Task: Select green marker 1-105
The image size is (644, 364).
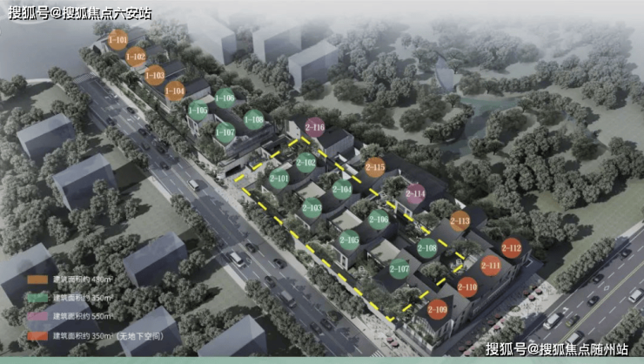Action: click(198, 111)
